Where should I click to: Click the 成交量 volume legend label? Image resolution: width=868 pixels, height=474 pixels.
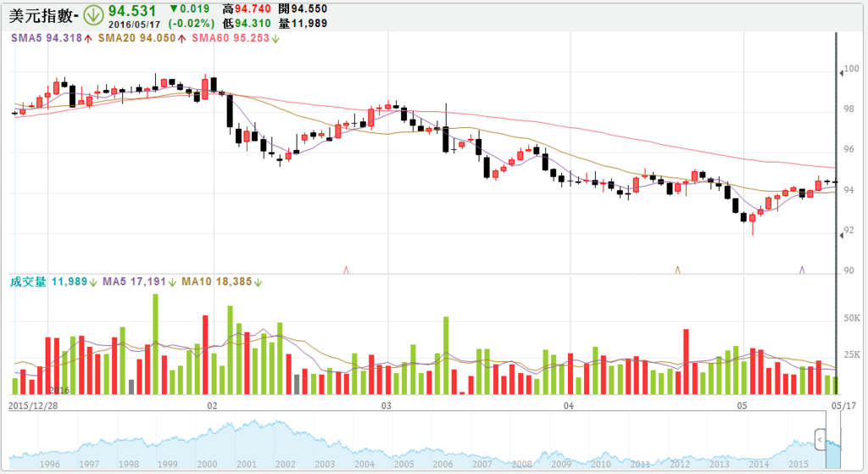28,282
